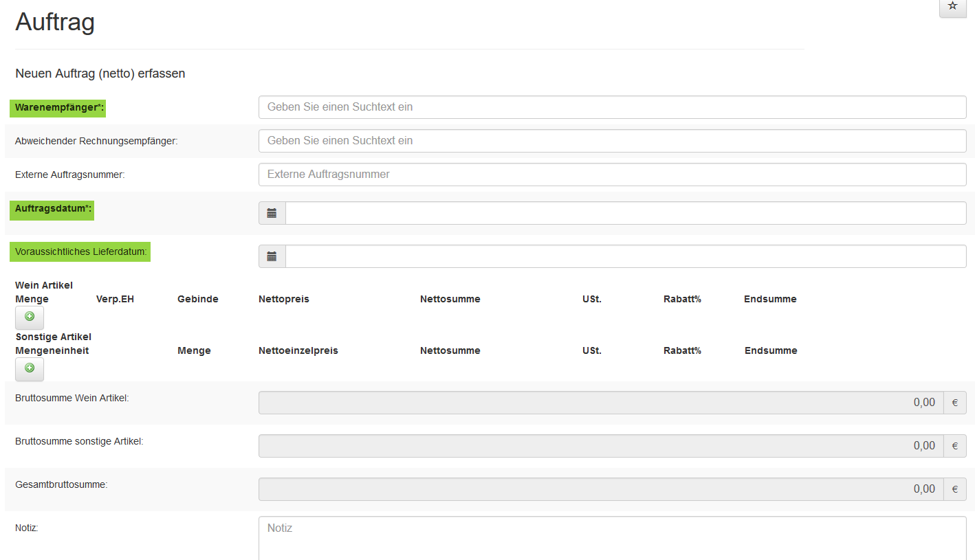Click the Nettoeinzelpreis column header
The width and height of the screenshot is (975, 560).
click(x=298, y=350)
